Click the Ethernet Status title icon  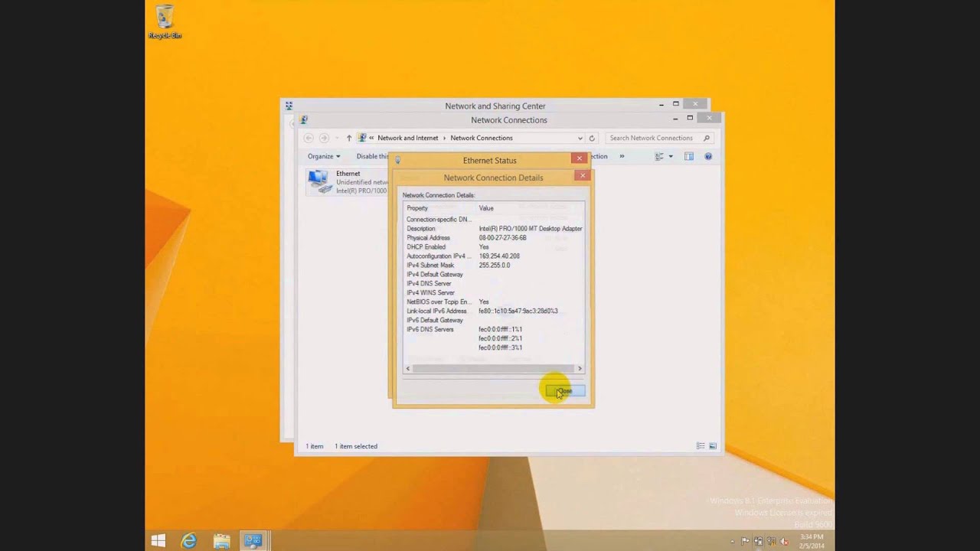pos(397,160)
